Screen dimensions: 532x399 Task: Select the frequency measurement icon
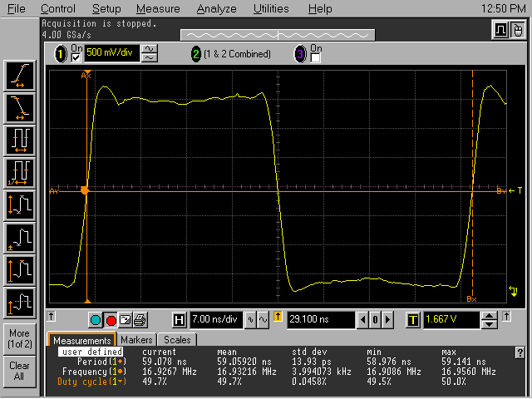(20, 173)
